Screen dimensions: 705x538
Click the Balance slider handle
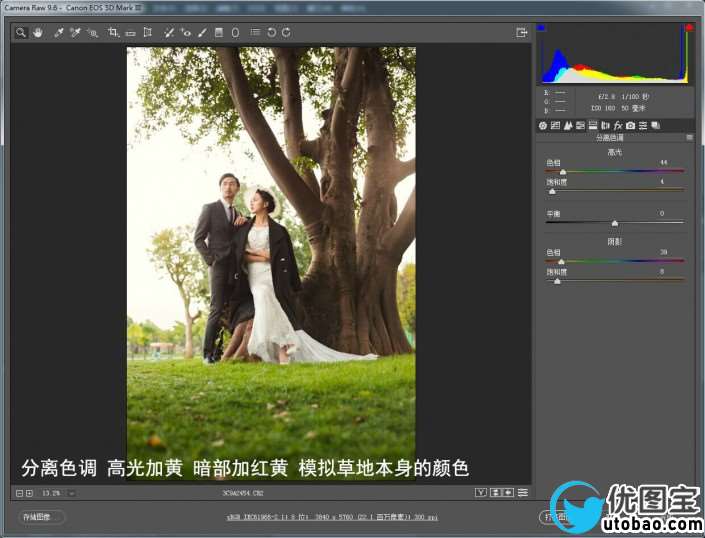pos(614,223)
